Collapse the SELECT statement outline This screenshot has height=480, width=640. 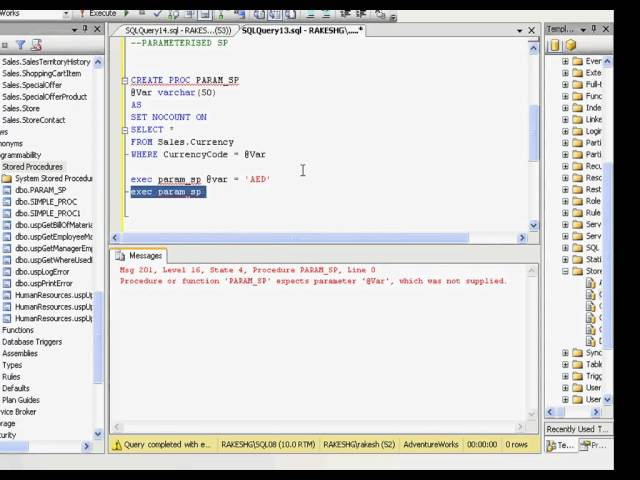(x=125, y=130)
